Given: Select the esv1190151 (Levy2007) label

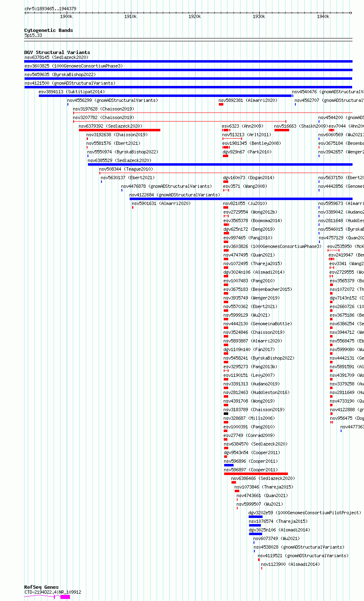Looking at the screenshot, I should (249, 375).
